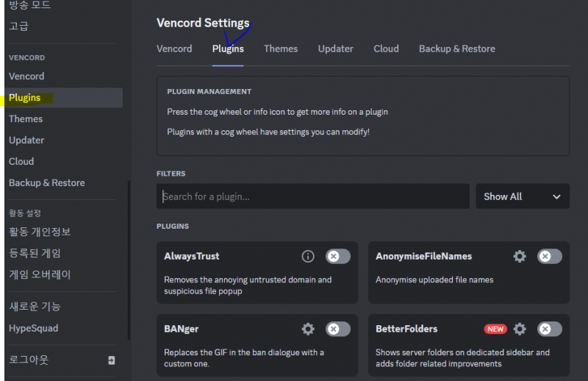
Task: Open 게임 오버레이 settings
Action: tap(40, 274)
